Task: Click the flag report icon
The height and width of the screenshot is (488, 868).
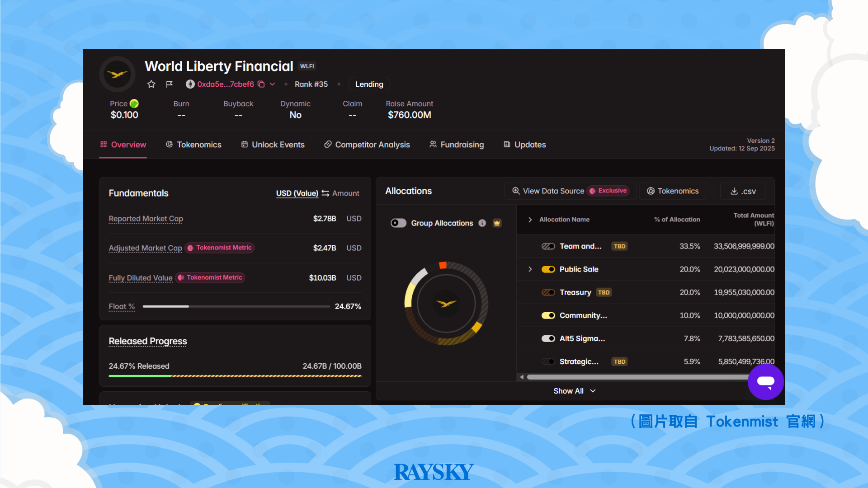Action: pos(169,84)
